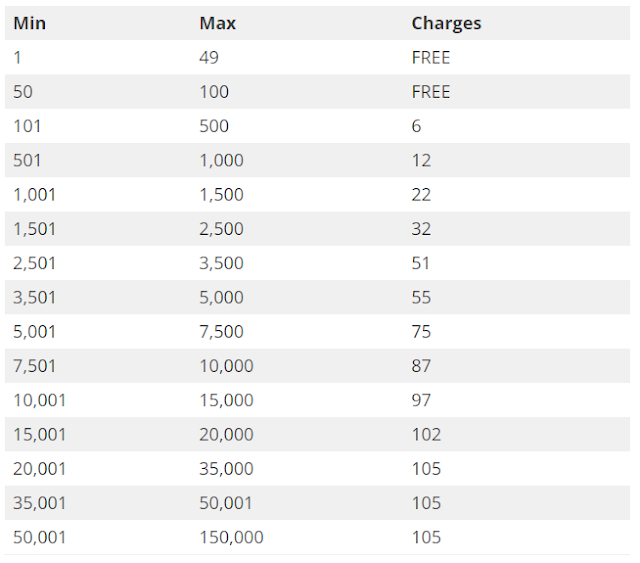Click the Max column header
This screenshot has height=563, width=640.
(x=218, y=23)
